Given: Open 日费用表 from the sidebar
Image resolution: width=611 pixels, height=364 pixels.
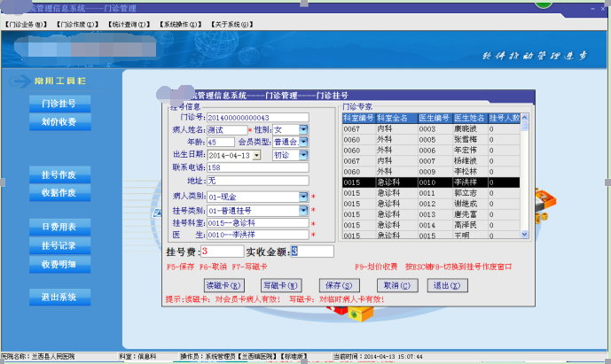Looking at the screenshot, I should click(x=59, y=227).
